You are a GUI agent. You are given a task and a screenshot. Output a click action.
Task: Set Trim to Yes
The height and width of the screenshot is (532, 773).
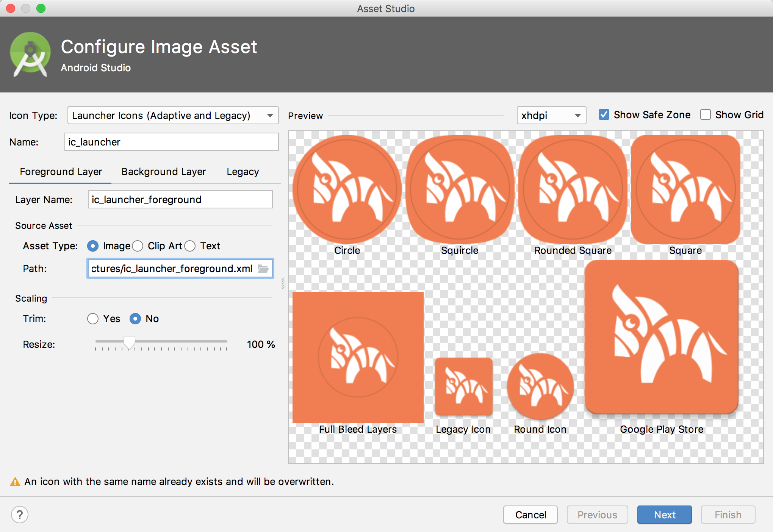93,319
